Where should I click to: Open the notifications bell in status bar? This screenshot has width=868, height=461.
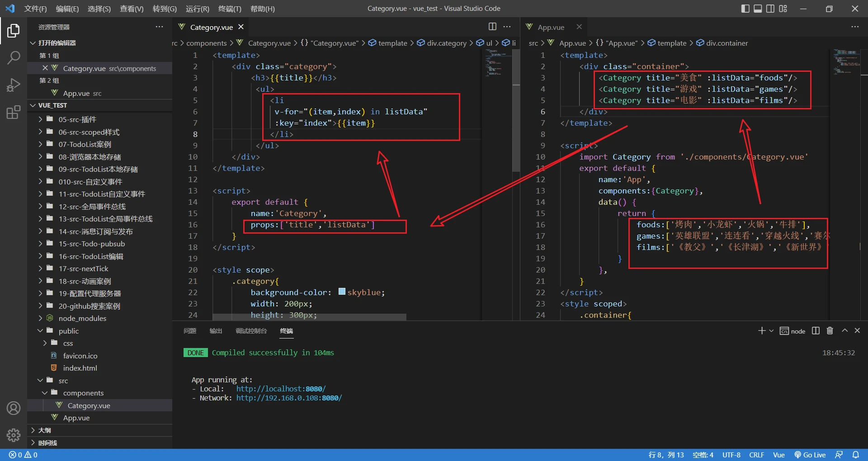point(855,455)
